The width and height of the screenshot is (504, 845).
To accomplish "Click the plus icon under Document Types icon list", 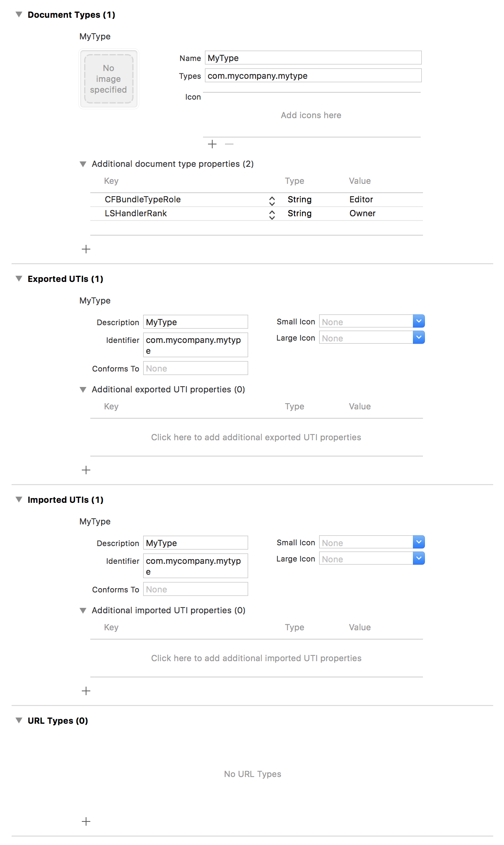I will [x=212, y=144].
